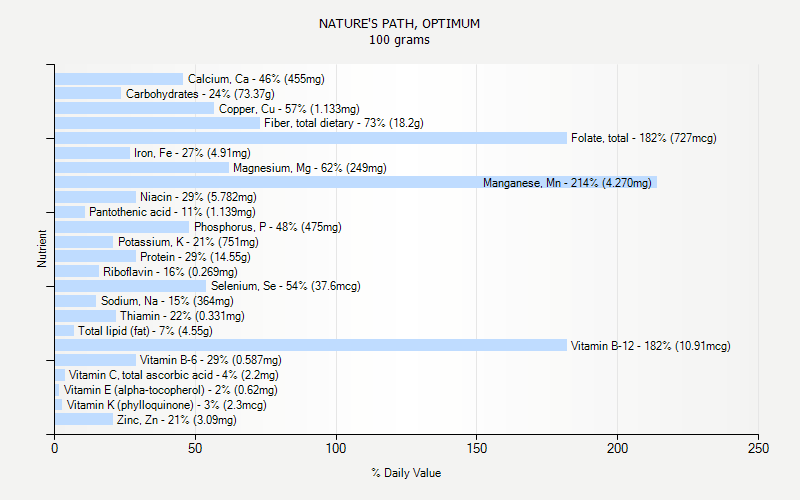
Task: Click the Vitamin B-6 29% label
Action: (211, 360)
